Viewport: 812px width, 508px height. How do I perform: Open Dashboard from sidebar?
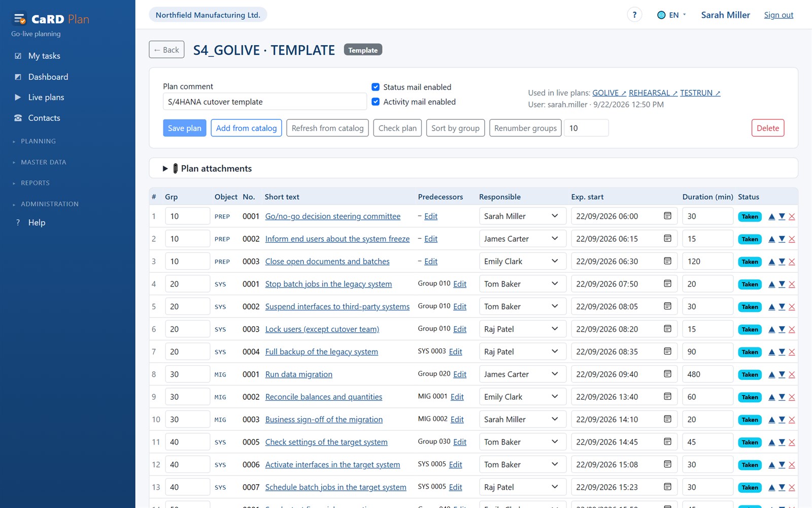pos(48,77)
